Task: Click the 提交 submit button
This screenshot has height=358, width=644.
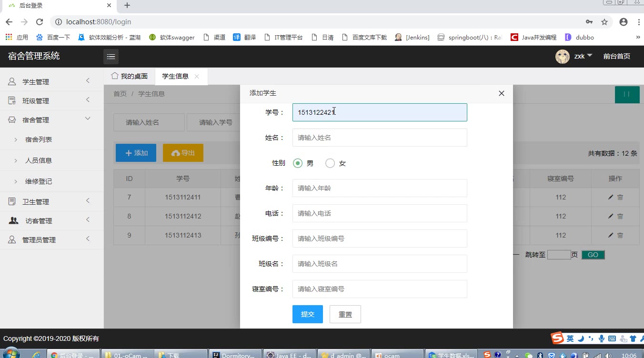Action: tap(307, 314)
